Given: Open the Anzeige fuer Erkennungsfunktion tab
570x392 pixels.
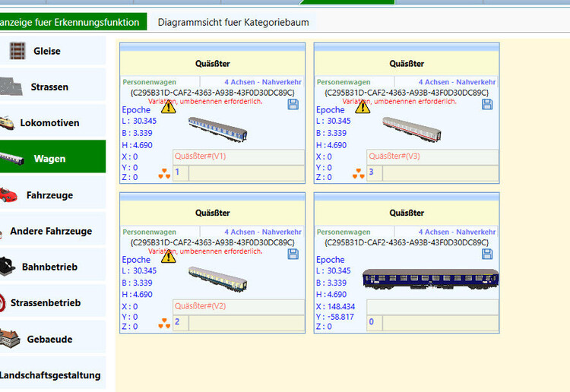Looking at the screenshot, I should [72, 22].
